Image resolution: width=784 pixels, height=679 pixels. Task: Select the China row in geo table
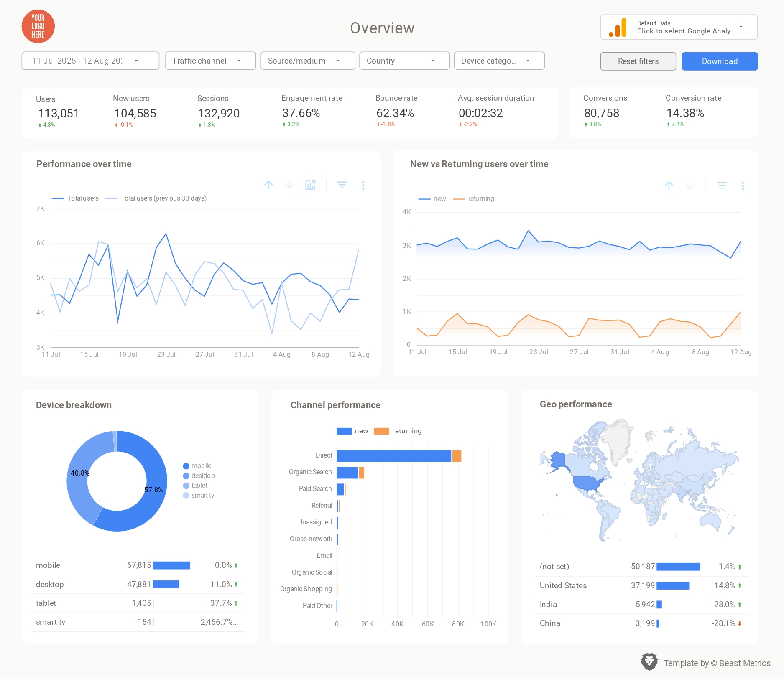pyautogui.click(x=641, y=623)
